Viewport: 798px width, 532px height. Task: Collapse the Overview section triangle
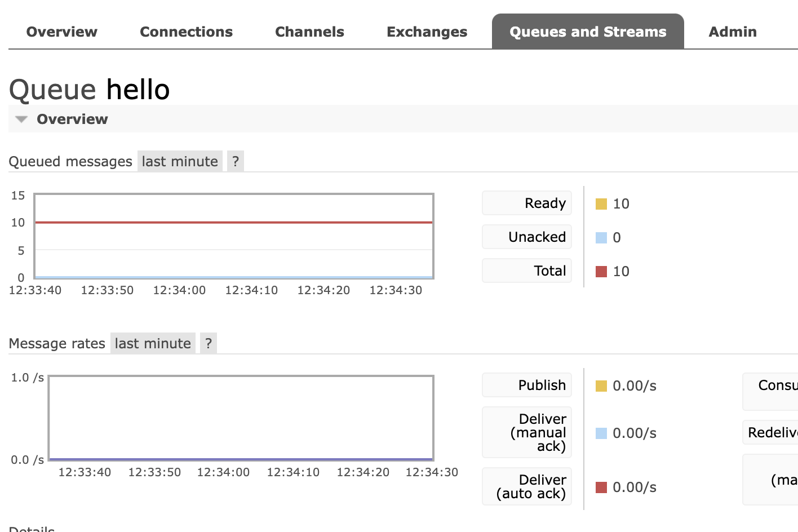coord(21,119)
